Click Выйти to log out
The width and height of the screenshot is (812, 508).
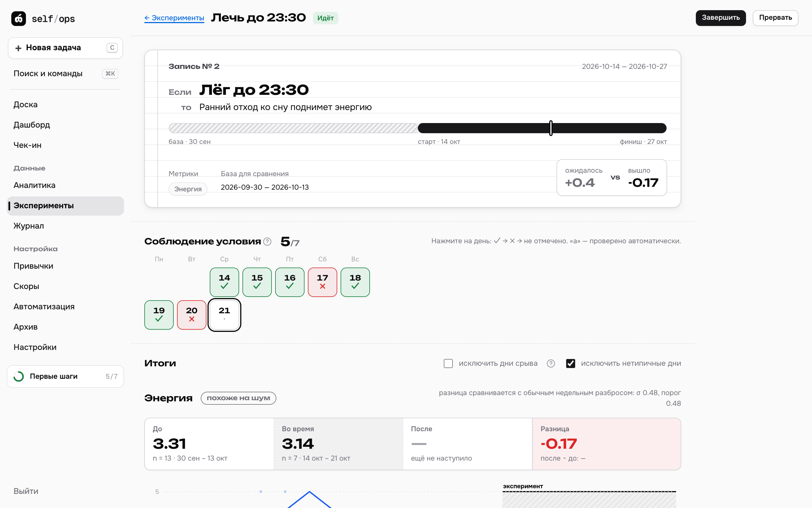coord(26,491)
